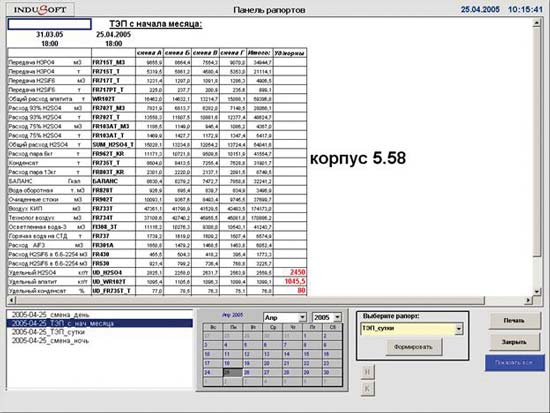Screen dimensions: 550x413
Task: Click the small "H" button below the report selector
Action: pos(367,372)
